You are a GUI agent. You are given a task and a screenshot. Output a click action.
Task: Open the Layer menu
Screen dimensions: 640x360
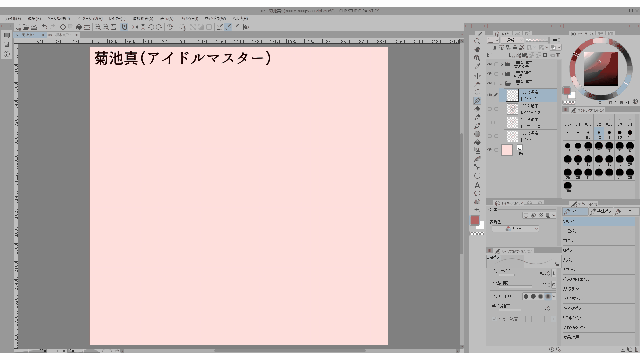117,18
